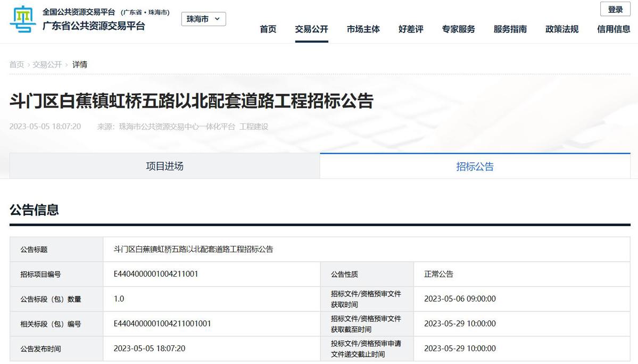
Task: Click the 公告标段（包）数量 label
Action: [x=51, y=299]
